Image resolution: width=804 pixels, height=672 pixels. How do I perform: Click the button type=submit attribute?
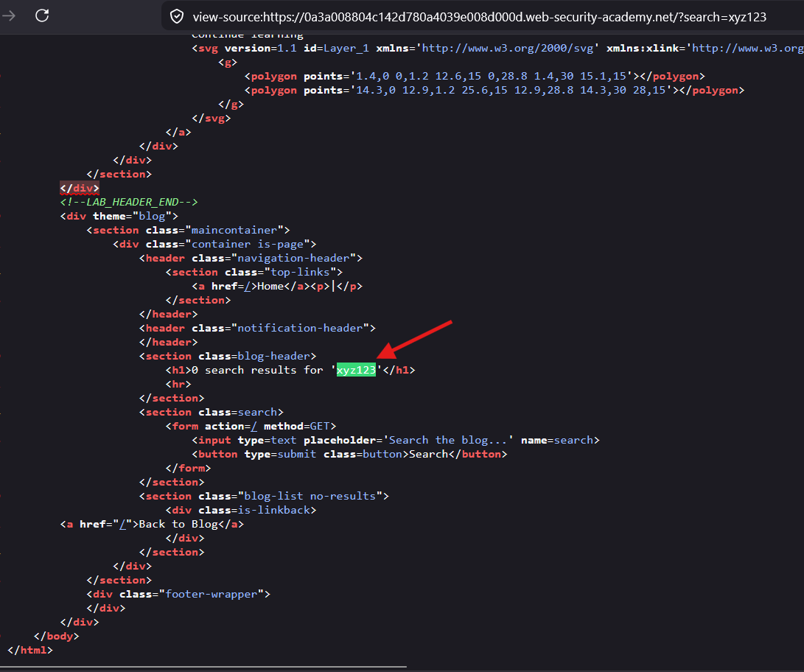click(x=280, y=455)
